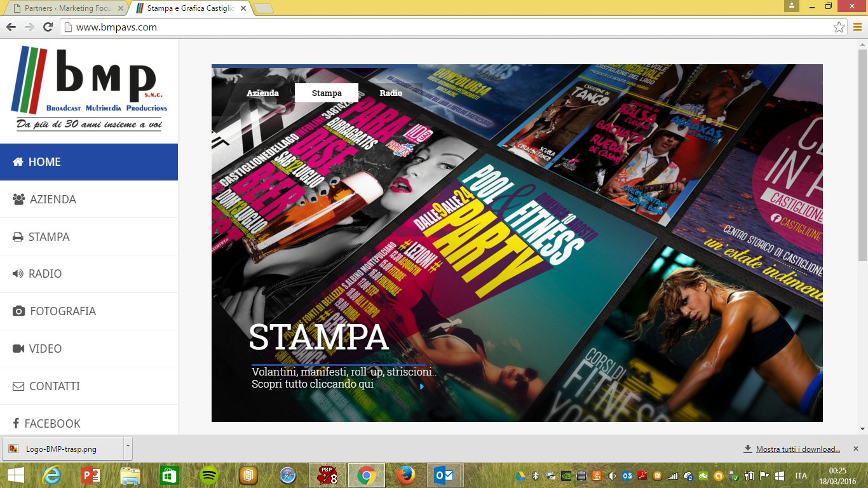Reload the page with the refresh icon

pos(48,27)
